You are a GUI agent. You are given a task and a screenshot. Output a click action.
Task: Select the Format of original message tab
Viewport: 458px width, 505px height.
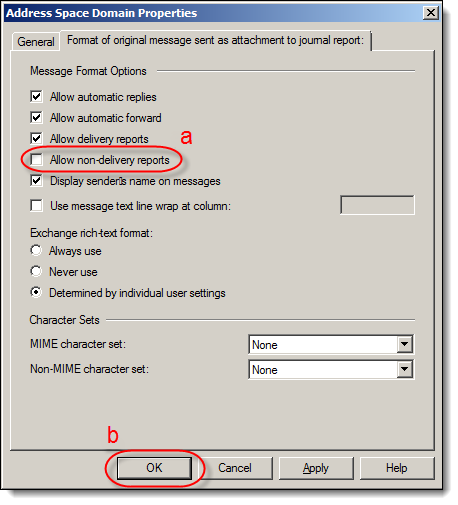click(216, 40)
